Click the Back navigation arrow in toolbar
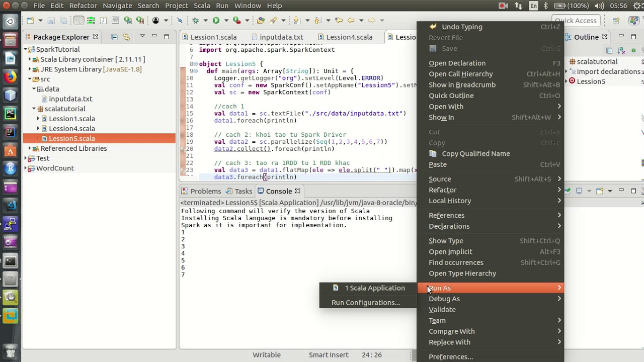This screenshot has height=362, width=644. (351, 21)
